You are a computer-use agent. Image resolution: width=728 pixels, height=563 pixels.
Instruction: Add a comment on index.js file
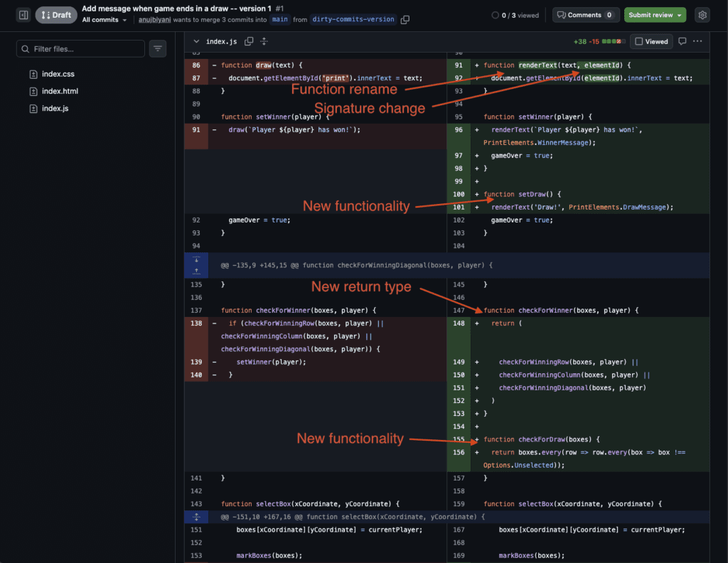[682, 41]
